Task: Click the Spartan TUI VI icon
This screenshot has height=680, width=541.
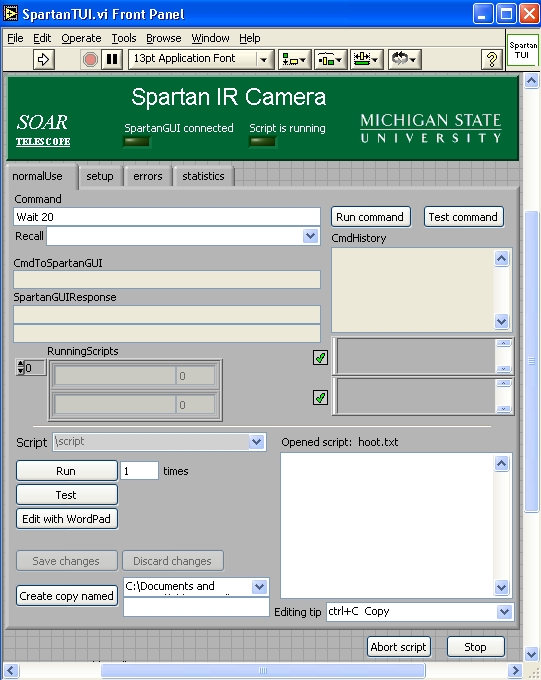Action: (x=522, y=50)
